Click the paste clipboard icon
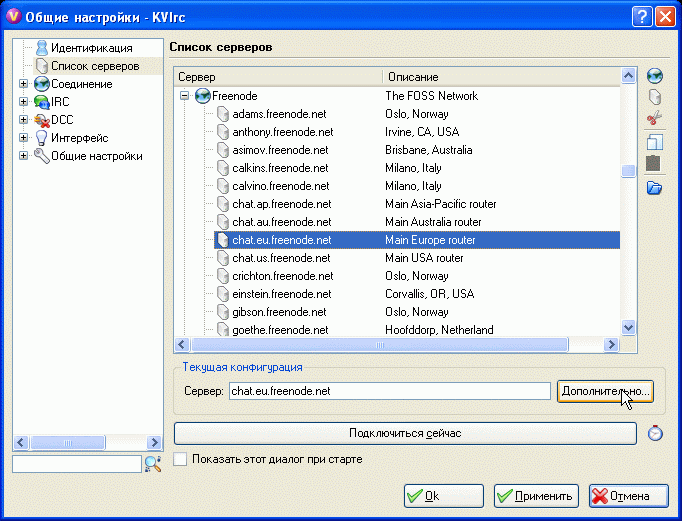Viewport: 682px width, 521px height. point(654,163)
